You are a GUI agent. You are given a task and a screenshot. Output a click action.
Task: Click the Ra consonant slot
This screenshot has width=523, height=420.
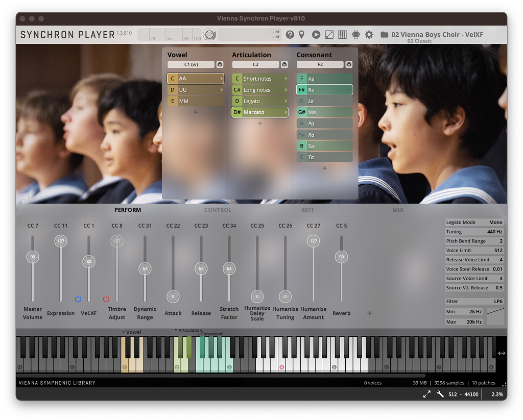[x=324, y=135]
